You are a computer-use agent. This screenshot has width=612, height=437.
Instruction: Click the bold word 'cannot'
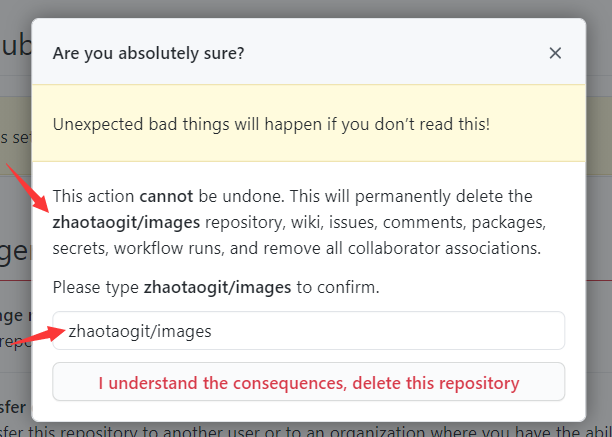tap(166, 196)
